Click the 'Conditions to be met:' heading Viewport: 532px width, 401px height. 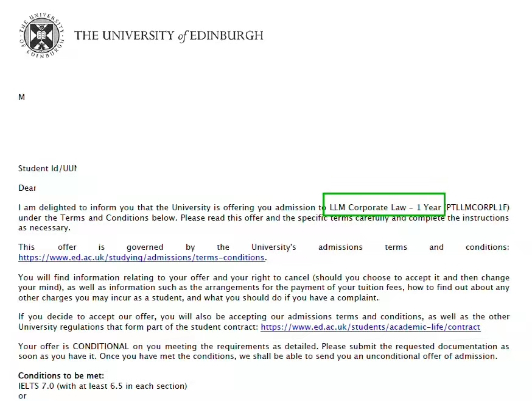(x=61, y=376)
